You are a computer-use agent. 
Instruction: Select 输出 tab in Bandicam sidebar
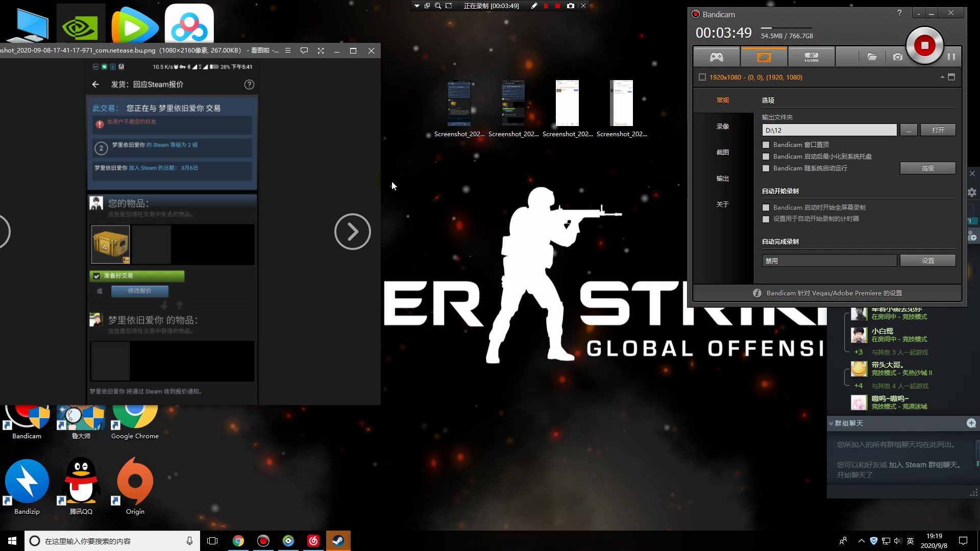point(723,178)
